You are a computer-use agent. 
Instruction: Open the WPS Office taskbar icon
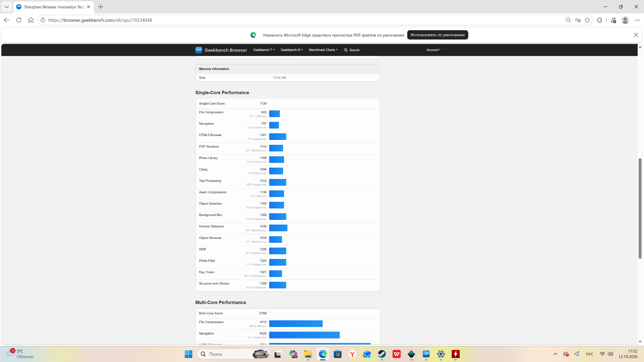[x=396, y=354]
